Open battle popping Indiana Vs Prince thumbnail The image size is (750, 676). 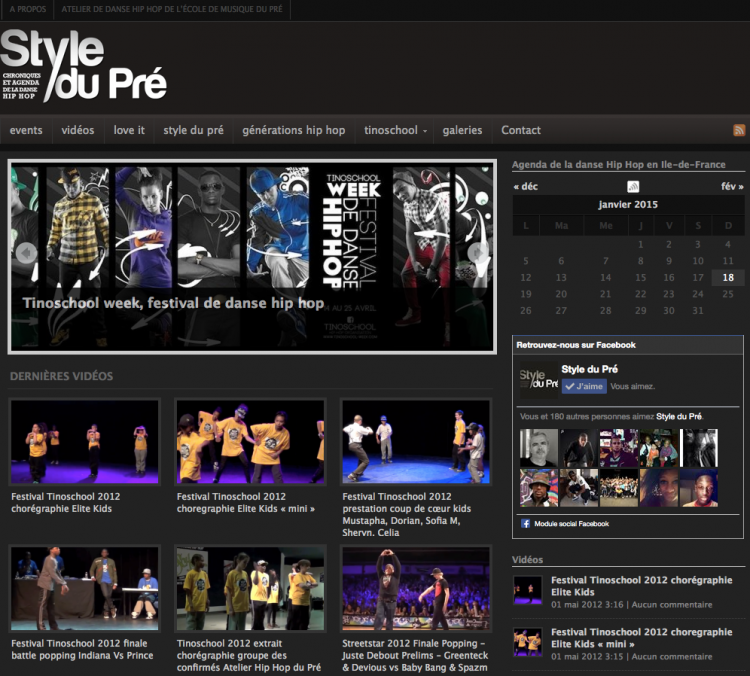point(84,589)
